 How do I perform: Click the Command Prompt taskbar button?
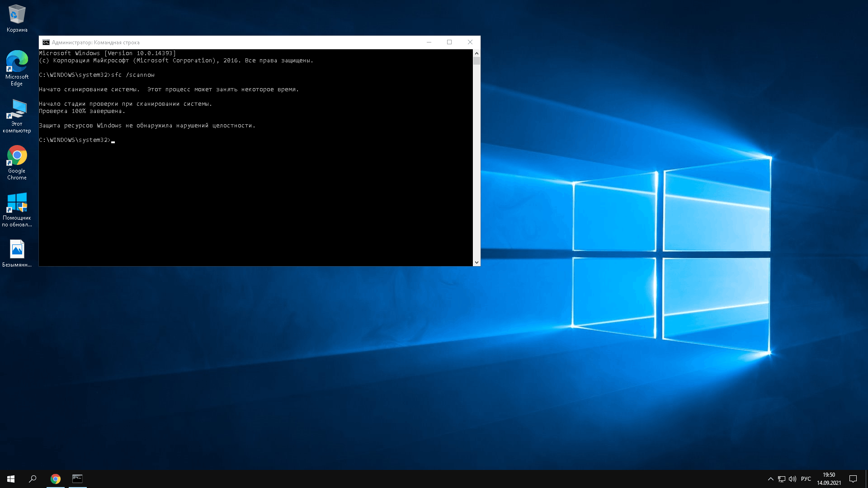(x=77, y=479)
